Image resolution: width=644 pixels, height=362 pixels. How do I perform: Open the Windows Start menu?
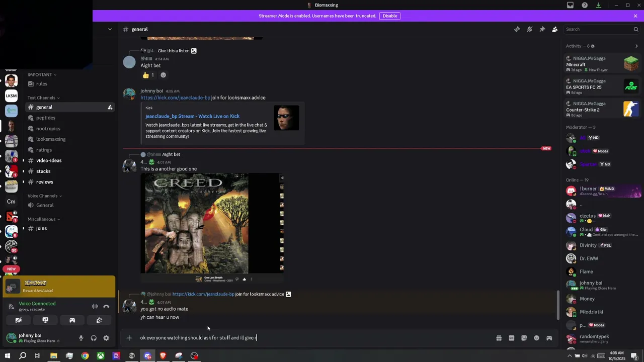click(7, 356)
